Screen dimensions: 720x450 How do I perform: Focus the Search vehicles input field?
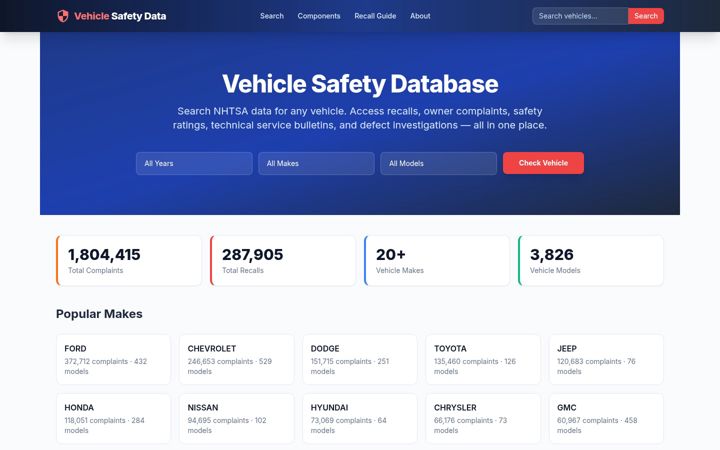click(580, 16)
